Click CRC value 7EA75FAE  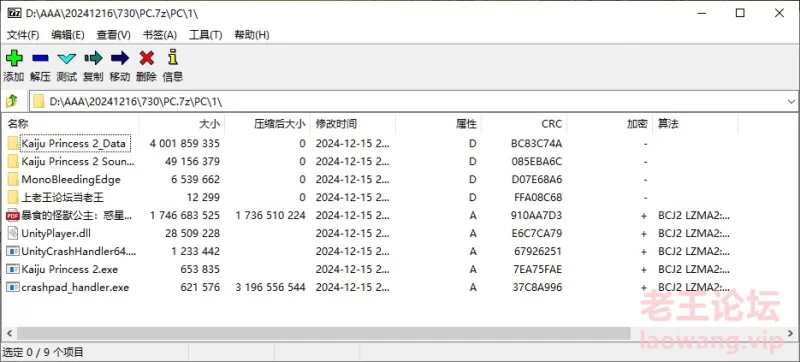[x=537, y=269]
